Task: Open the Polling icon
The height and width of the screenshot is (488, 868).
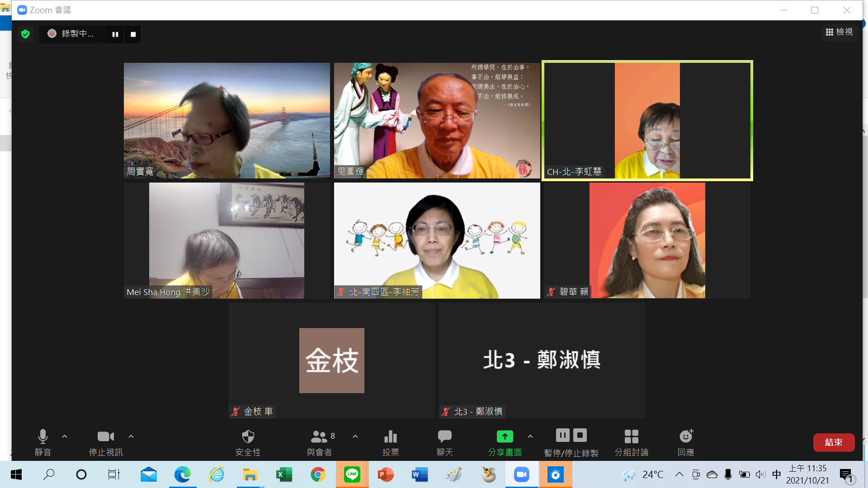Action: coord(391,437)
